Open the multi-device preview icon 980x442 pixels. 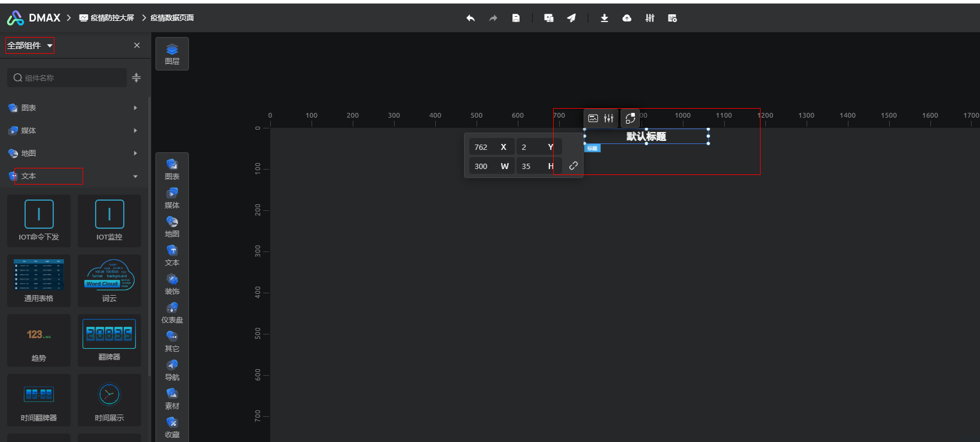click(x=549, y=19)
